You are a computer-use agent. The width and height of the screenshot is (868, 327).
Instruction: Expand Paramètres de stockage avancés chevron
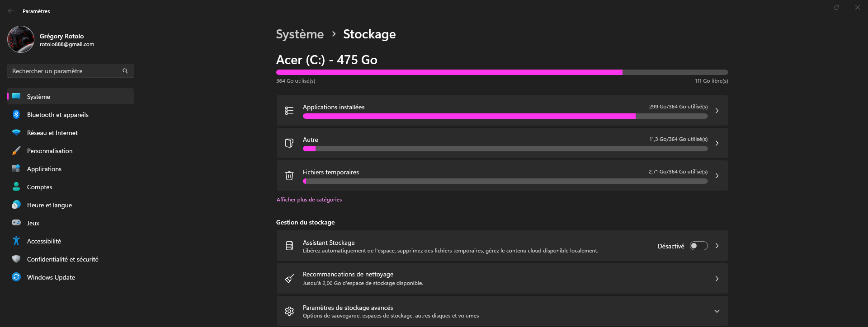(717, 311)
